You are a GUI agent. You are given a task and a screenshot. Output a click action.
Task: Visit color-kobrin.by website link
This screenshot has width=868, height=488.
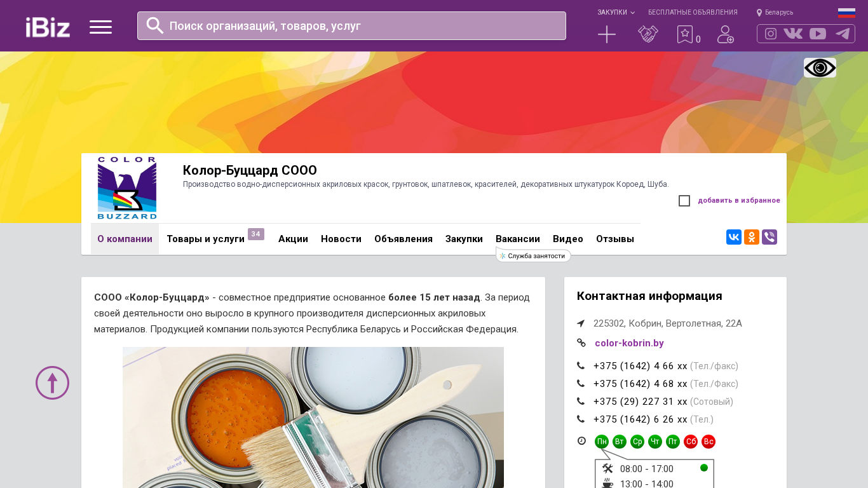point(629,343)
